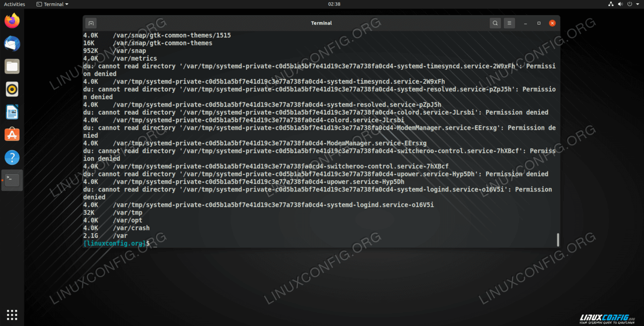Select the Terminal icon in dock
Viewport: 644px width, 326px height.
12,180
